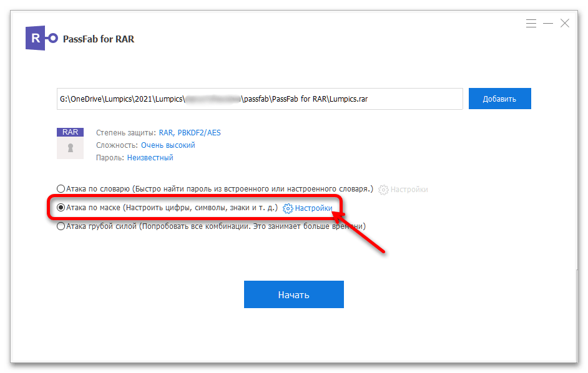Image resolution: width=588 pixels, height=373 pixels.
Task: Close the PassFab window
Action: pos(565,24)
